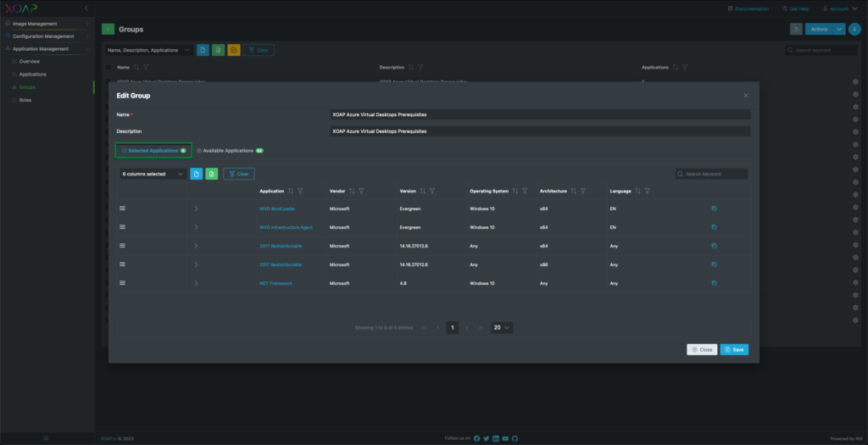Viewport: 868px width, 445px height.
Task: Tick the select-all checkbox in Groups table header
Action: click(108, 67)
